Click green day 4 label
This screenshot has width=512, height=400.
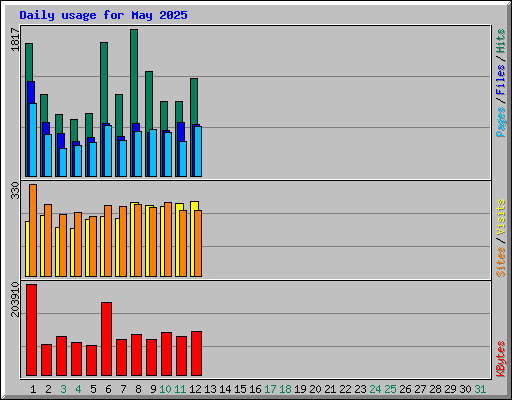78,389
